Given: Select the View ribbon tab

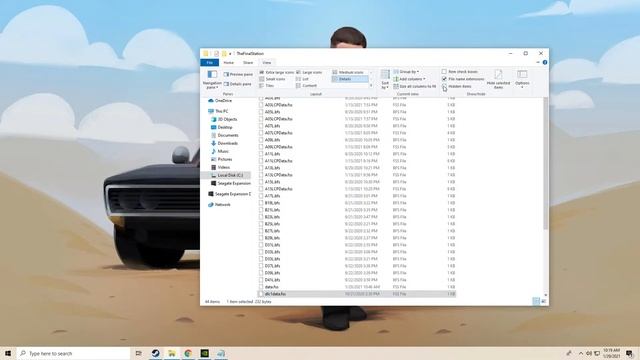Looking at the screenshot, I should pyautogui.click(x=267, y=62).
